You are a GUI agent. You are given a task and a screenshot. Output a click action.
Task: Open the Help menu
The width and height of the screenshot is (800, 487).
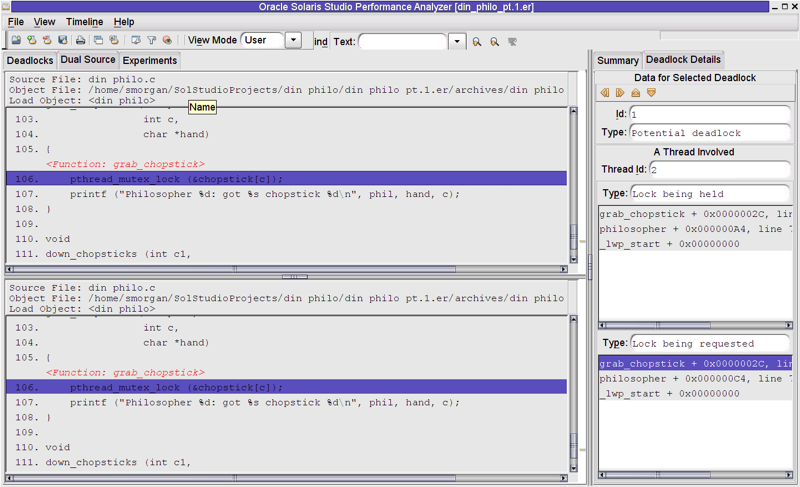pyautogui.click(x=123, y=22)
